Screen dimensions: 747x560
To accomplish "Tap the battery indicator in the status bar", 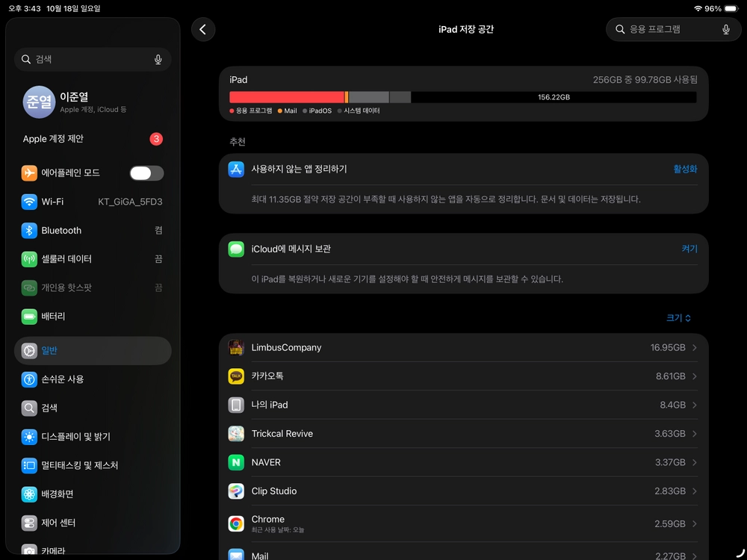I will pos(731,8).
